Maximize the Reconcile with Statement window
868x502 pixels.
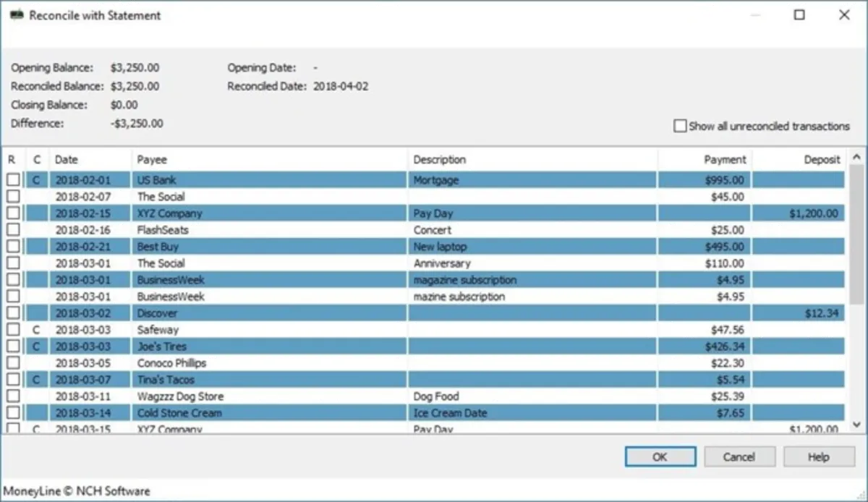tap(799, 14)
